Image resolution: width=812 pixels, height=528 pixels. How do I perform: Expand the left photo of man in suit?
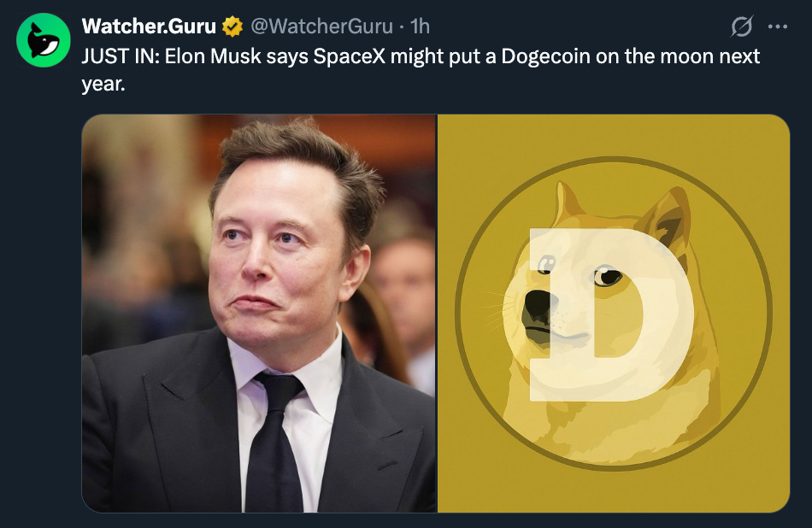click(259, 314)
